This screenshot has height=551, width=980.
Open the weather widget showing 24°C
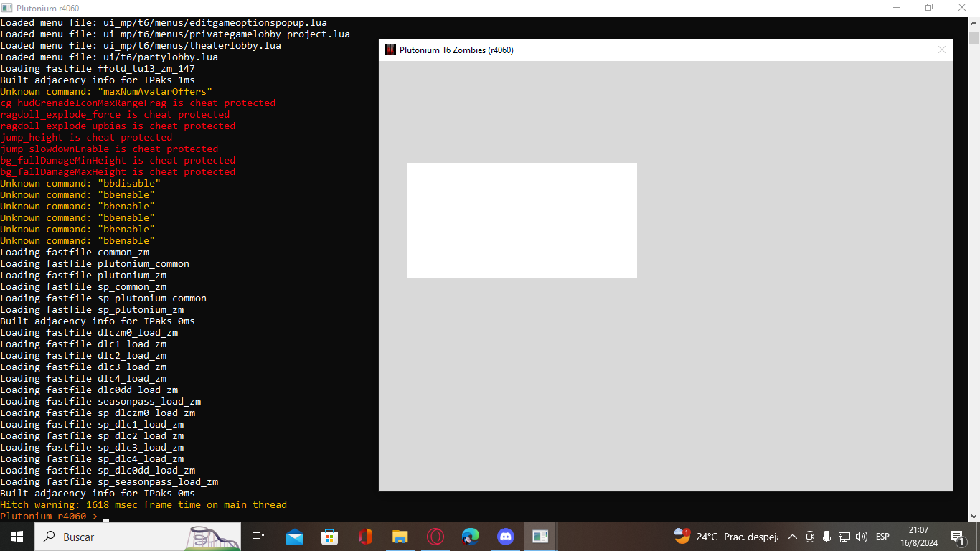point(726,537)
